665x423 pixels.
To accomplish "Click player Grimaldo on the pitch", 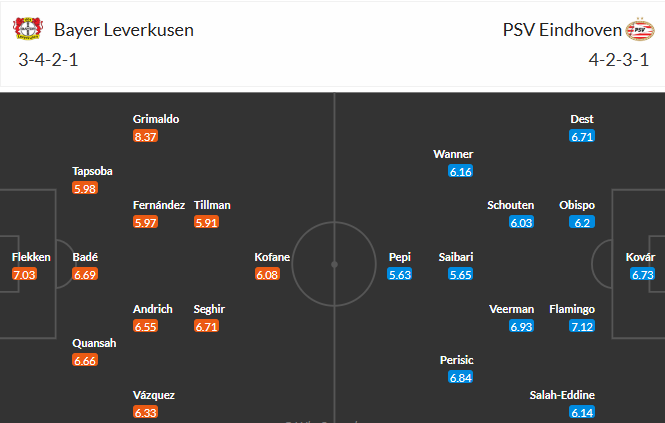I will pos(156,119).
